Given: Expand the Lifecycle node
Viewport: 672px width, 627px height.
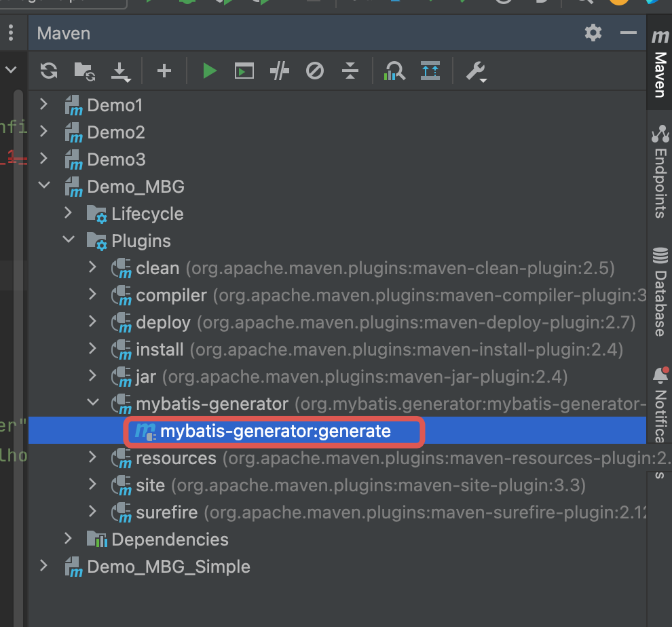Looking at the screenshot, I should pos(68,212).
